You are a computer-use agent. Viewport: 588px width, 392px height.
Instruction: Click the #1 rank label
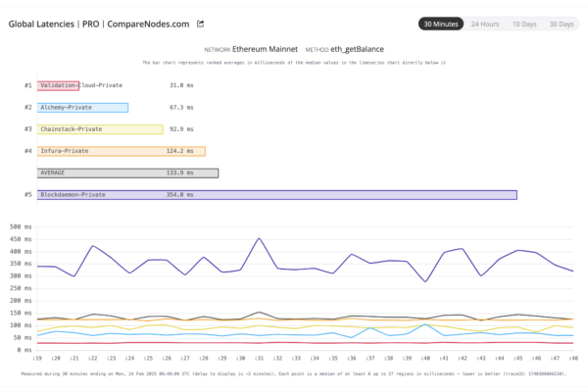click(x=28, y=85)
